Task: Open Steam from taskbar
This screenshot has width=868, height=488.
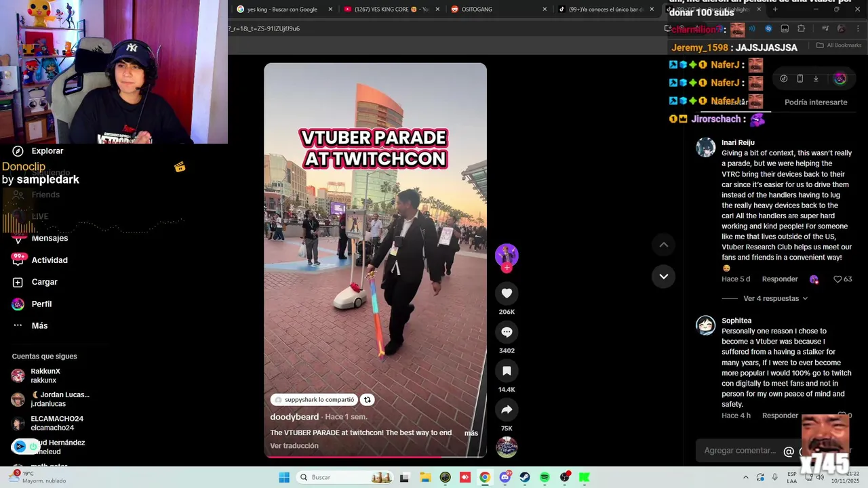Action: click(525, 477)
